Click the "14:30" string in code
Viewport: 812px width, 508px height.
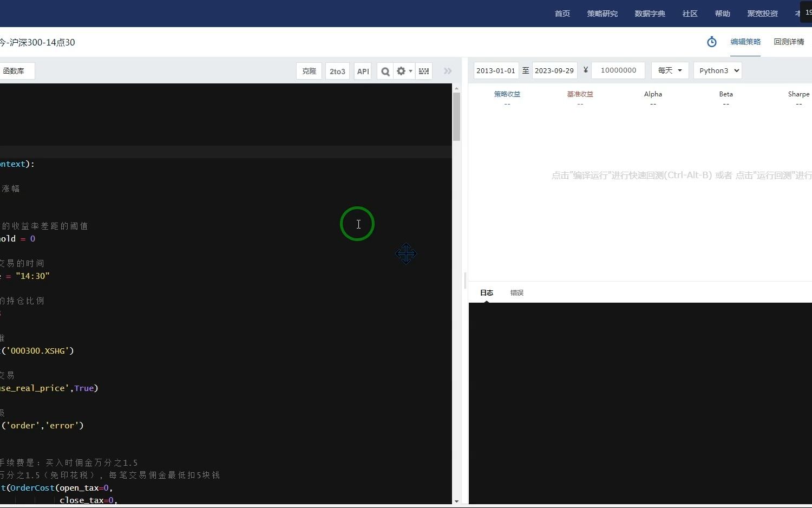coord(32,276)
